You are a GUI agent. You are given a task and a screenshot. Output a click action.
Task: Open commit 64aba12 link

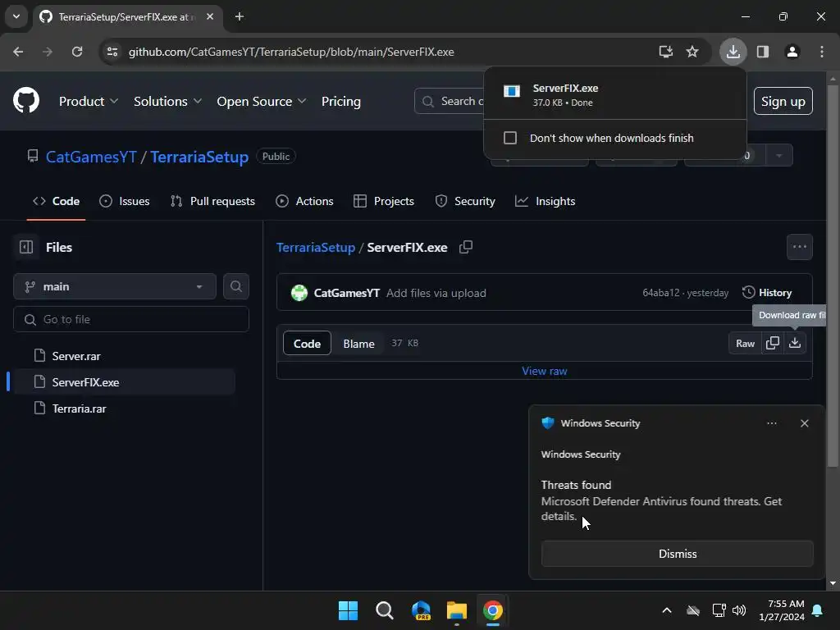click(660, 293)
